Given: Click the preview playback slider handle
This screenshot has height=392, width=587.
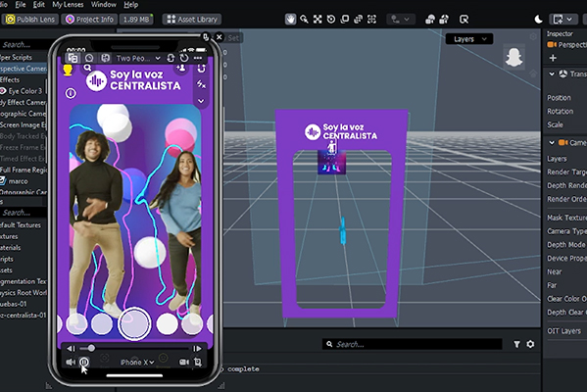Looking at the screenshot, I should coord(91,348).
